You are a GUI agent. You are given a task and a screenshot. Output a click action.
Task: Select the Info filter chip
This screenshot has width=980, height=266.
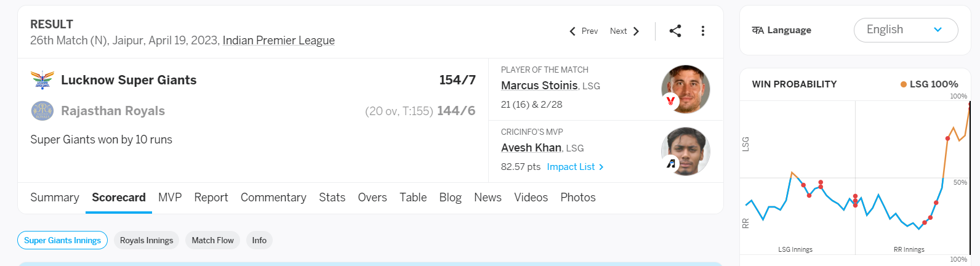(x=259, y=240)
